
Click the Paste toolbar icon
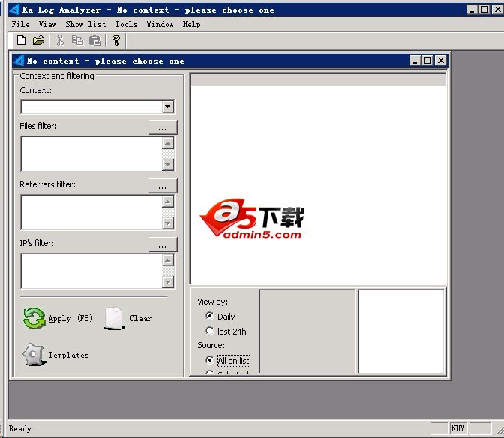pyautogui.click(x=94, y=40)
